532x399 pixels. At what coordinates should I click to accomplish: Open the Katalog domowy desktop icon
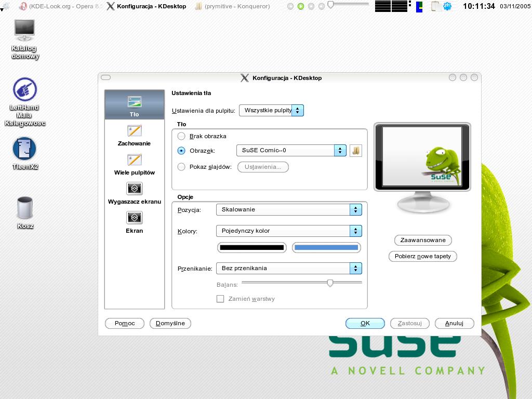coord(24,39)
